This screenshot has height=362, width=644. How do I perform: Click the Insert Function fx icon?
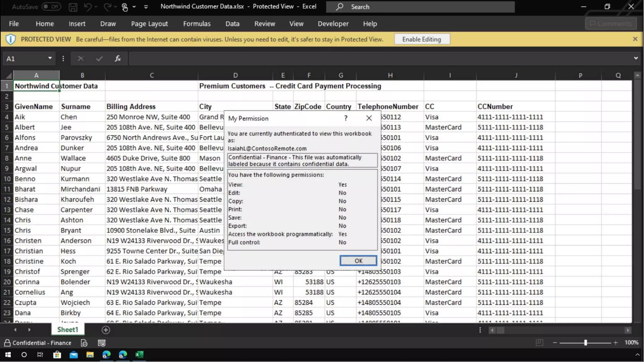pyautogui.click(x=118, y=58)
